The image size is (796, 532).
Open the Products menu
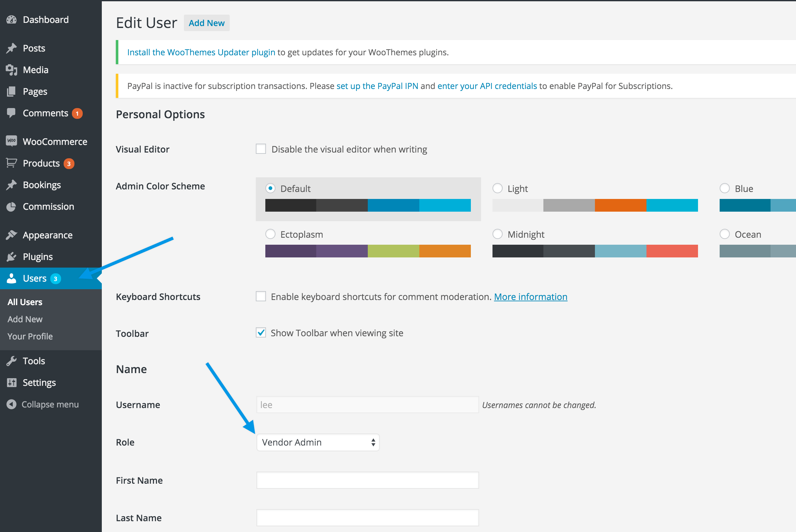tap(41, 163)
